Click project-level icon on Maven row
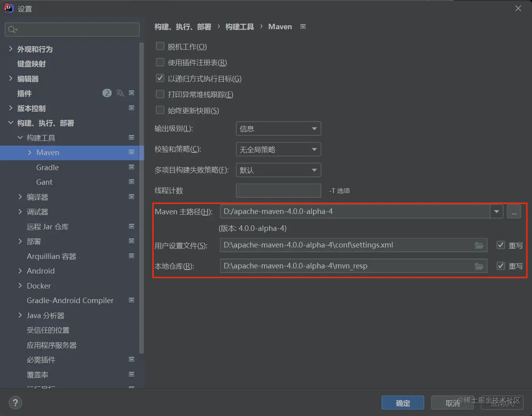Screen dimensions: 532x416 point(132,152)
